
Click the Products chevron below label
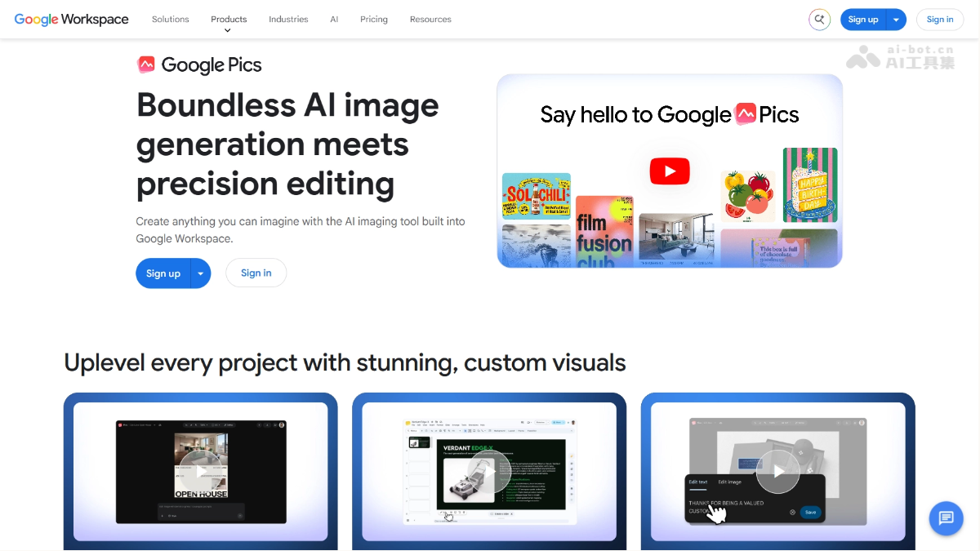pyautogui.click(x=228, y=30)
